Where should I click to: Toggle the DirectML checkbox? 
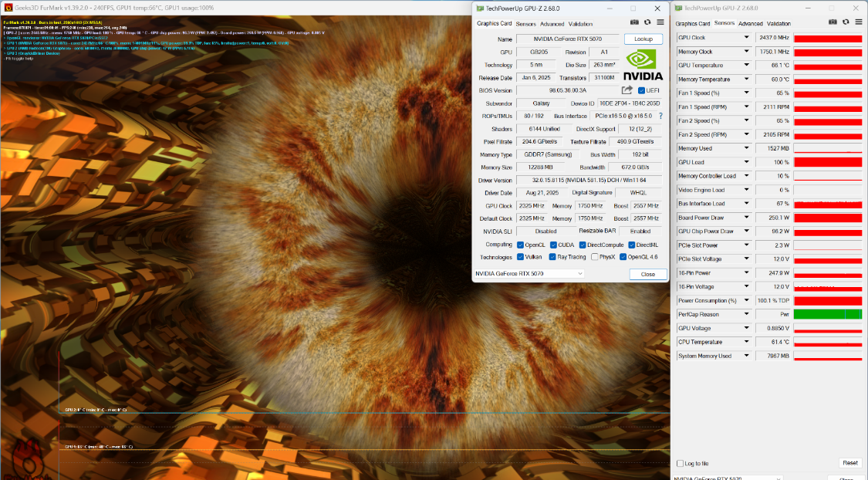point(632,245)
